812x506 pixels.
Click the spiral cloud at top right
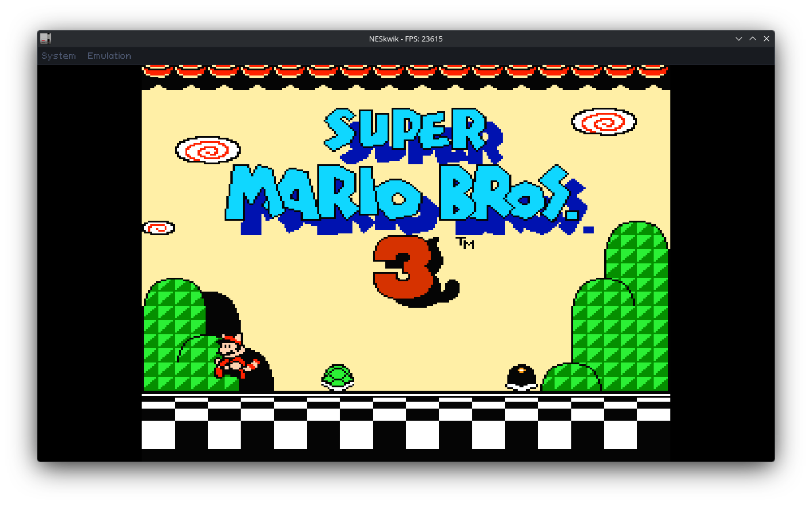pos(604,122)
